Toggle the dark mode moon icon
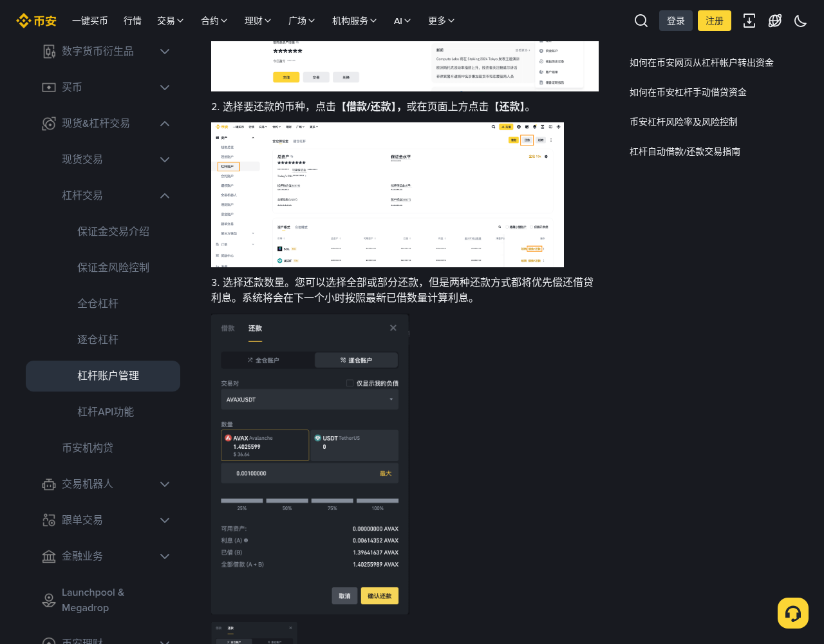 (x=801, y=21)
